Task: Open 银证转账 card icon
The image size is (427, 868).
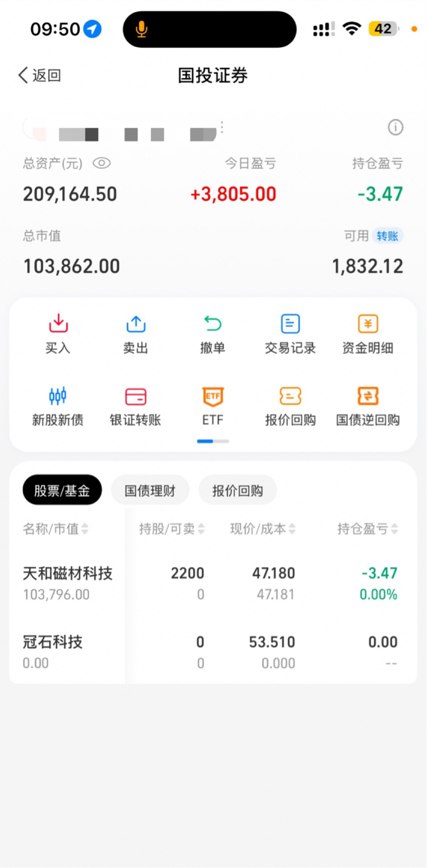Action: click(x=135, y=396)
